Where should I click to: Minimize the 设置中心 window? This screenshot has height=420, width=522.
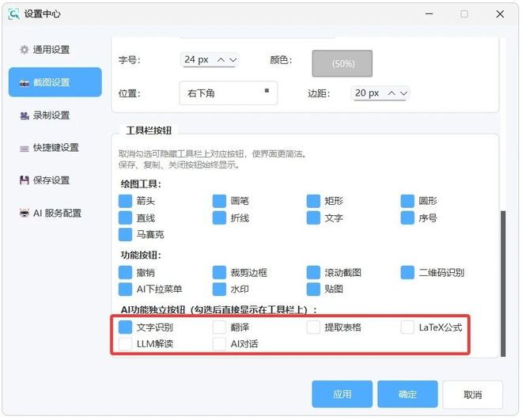coord(429,14)
